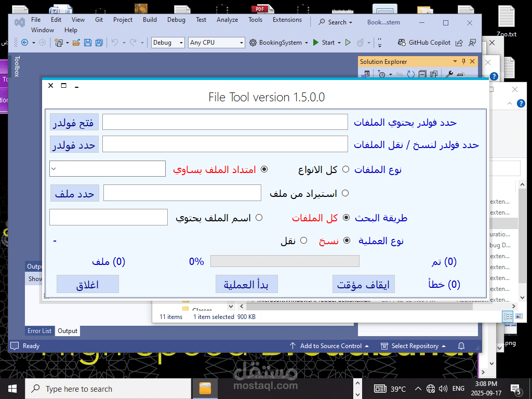Click Collapse All icon in Solution Explorer
The height and width of the screenshot is (399, 532).
click(x=422, y=74)
